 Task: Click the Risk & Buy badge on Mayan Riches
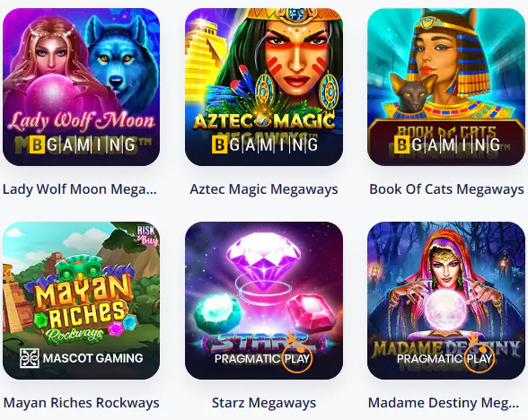tap(146, 235)
